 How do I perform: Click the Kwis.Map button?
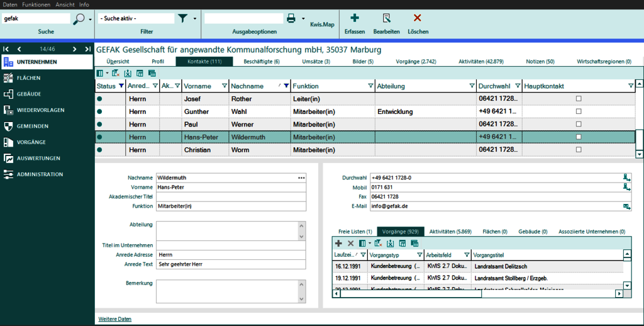tap(322, 25)
